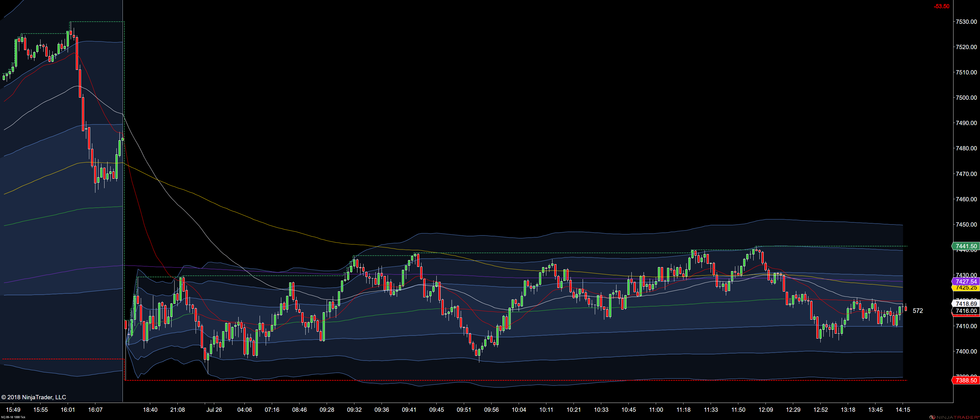
Task: Click the 7490.00 price axis label
Action: pyautogui.click(x=966, y=123)
